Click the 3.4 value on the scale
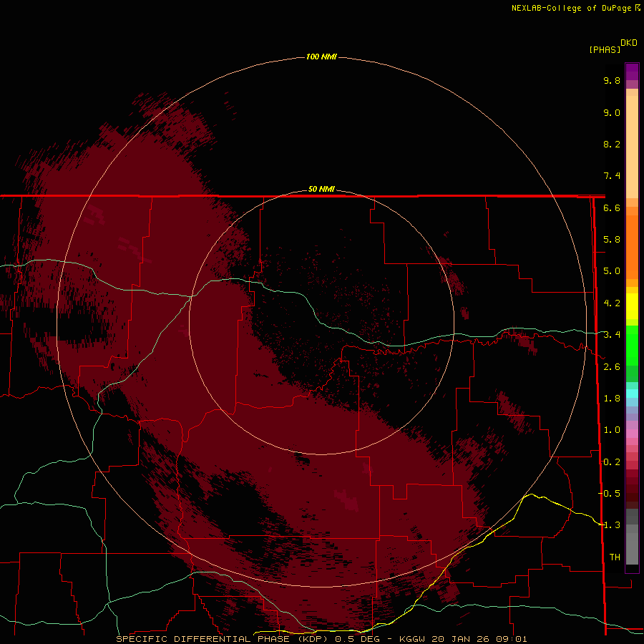 click(x=612, y=335)
